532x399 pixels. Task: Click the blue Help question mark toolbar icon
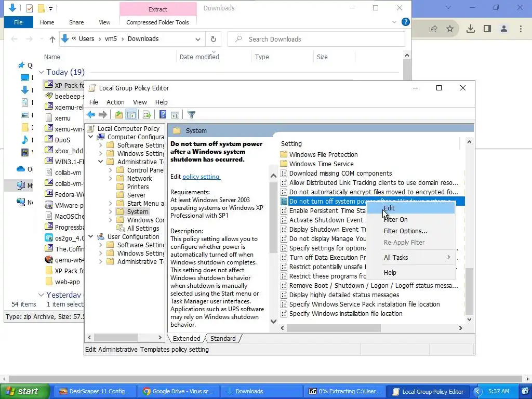(x=163, y=115)
